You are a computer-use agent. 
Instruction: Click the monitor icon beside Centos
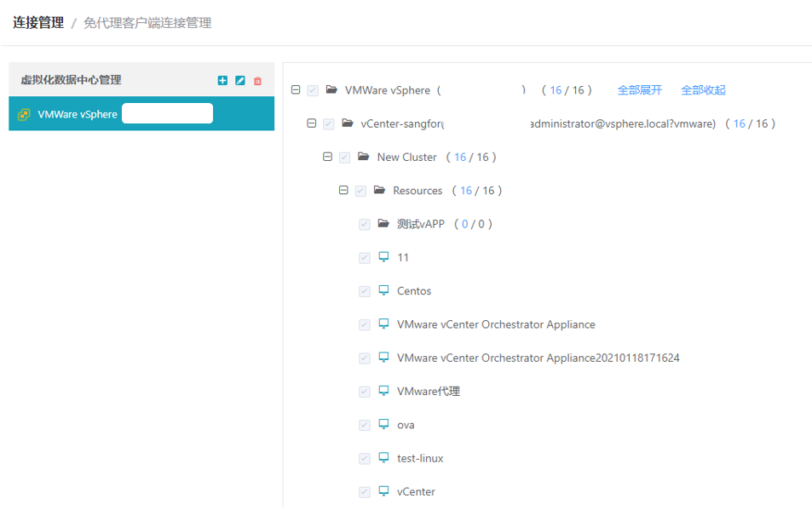pos(383,290)
